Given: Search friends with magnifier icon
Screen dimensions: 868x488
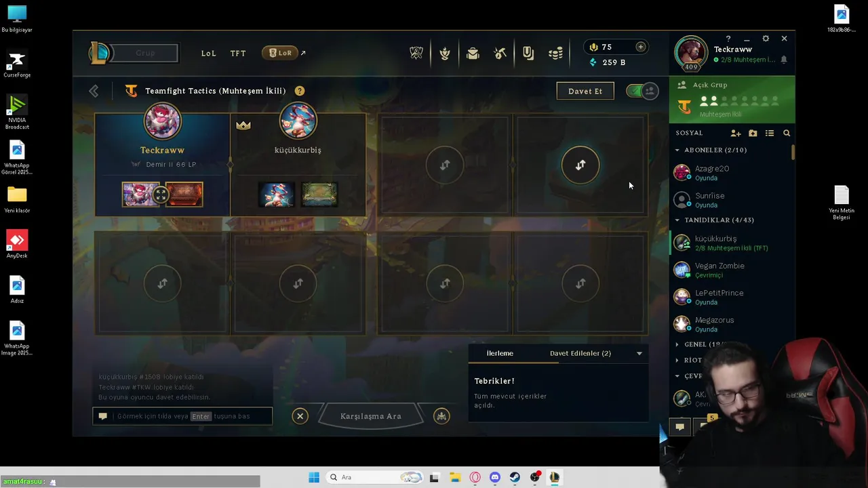Looking at the screenshot, I should [x=787, y=133].
